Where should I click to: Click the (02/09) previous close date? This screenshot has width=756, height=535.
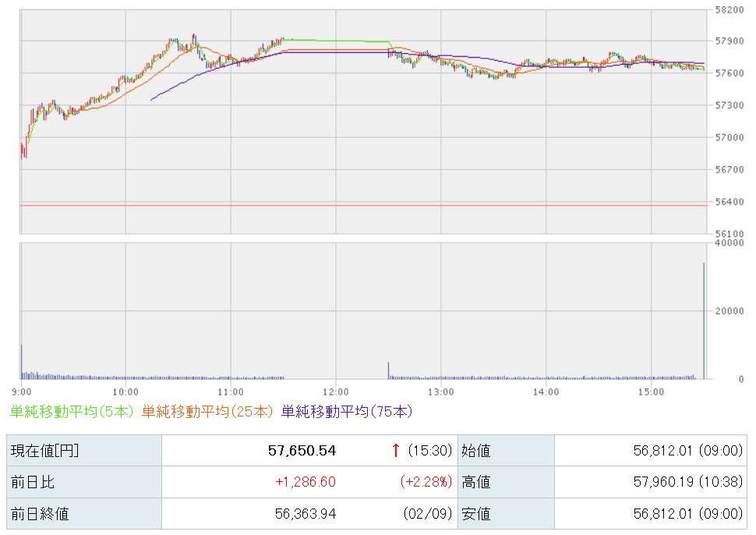[428, 513]
